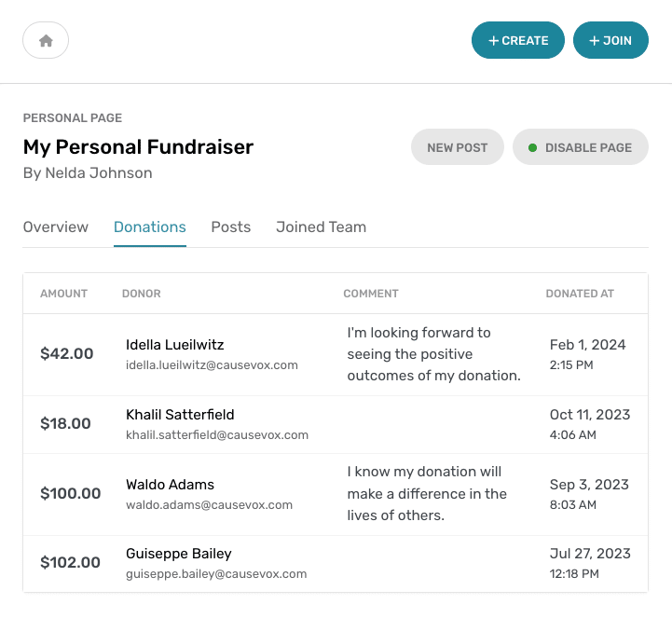The width and height of the screenshot is (672, 618).
Task: Click email idella.lueilwitz@causevox.com
Action: 212,365
